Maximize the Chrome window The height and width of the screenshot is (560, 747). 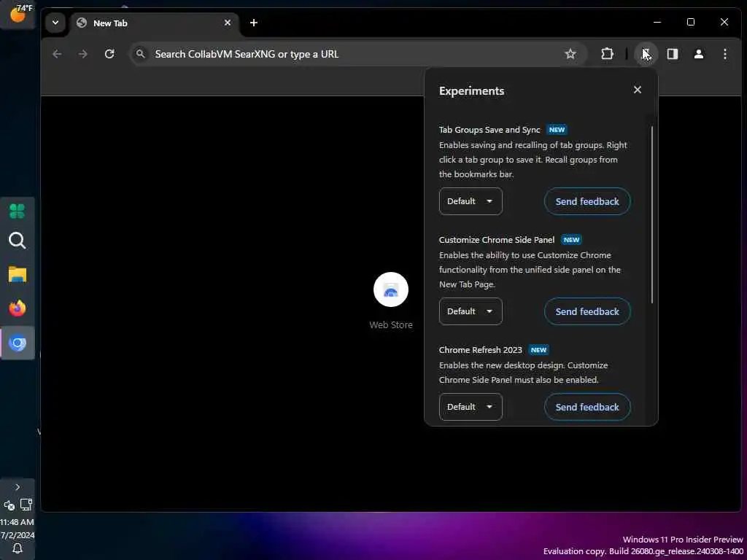pyautogui.click(x=690, y=22)
